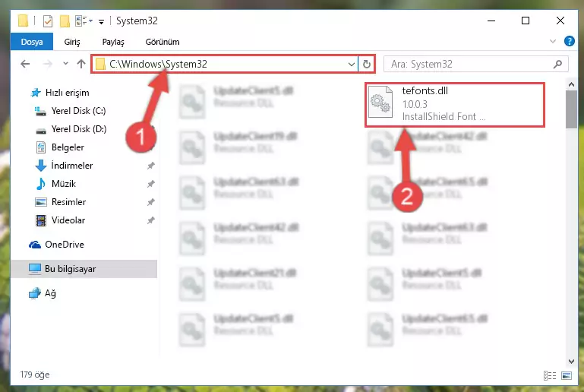
Task: Open the Dosya menu tab
Action: (x=32, y=42)
